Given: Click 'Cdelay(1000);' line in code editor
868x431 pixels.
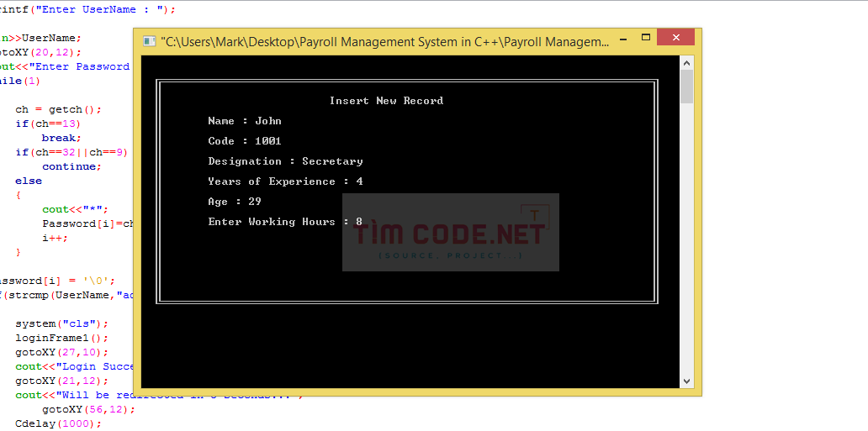Looking at the screenshot, I should pyautogui.click(x=59, y=423).
